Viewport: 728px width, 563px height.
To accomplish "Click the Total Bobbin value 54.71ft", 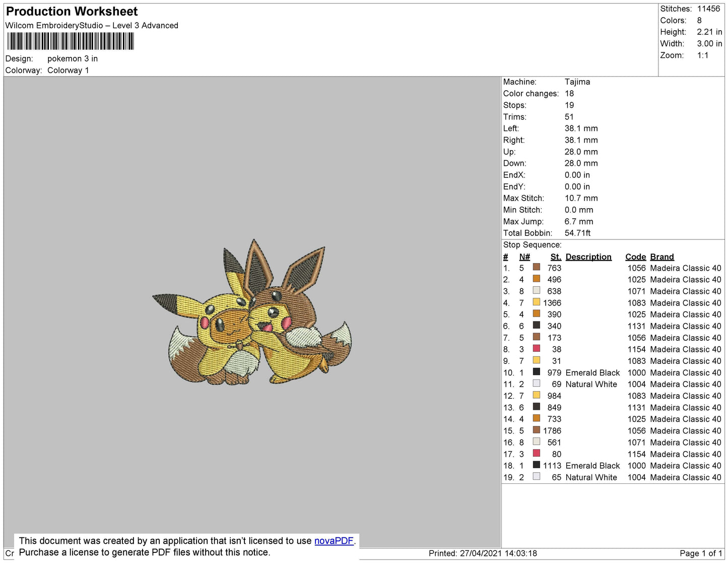I will pyautogui.click(x=577, y=233).
